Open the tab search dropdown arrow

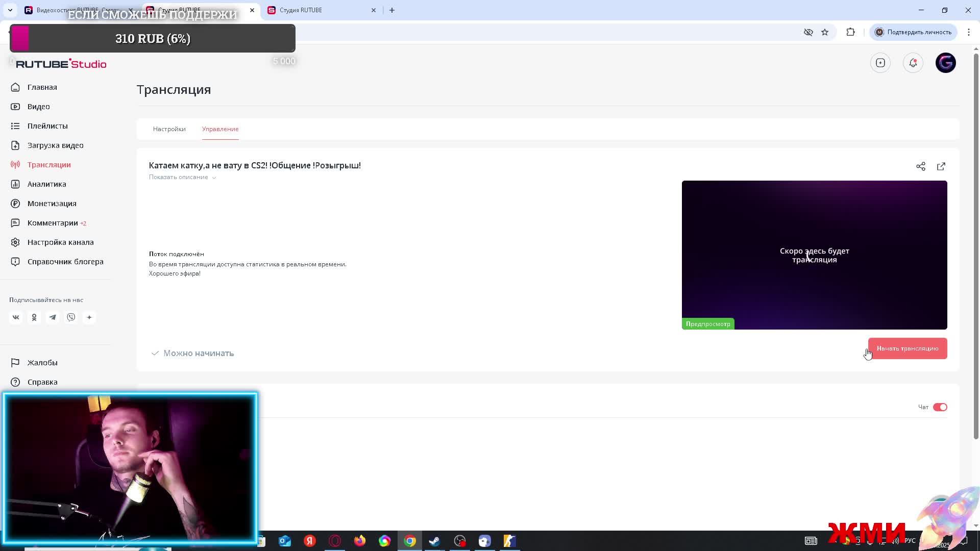(x=10, y=10)
